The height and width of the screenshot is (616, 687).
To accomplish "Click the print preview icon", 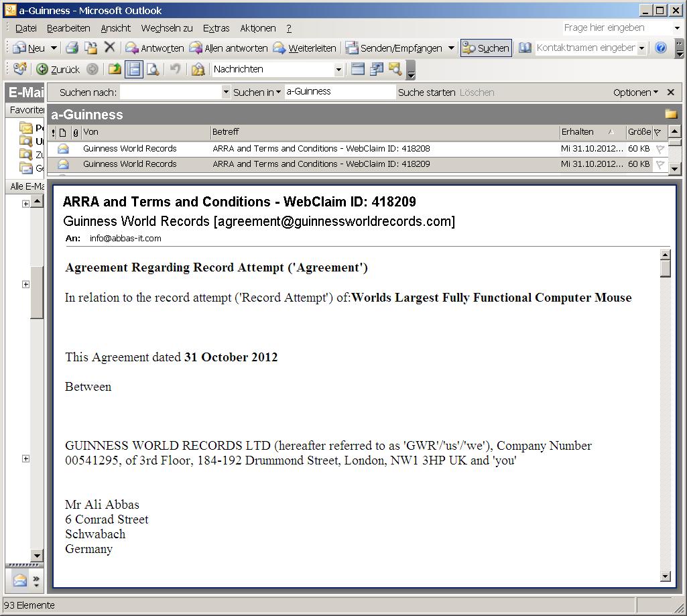I will (x=153, y=69).
